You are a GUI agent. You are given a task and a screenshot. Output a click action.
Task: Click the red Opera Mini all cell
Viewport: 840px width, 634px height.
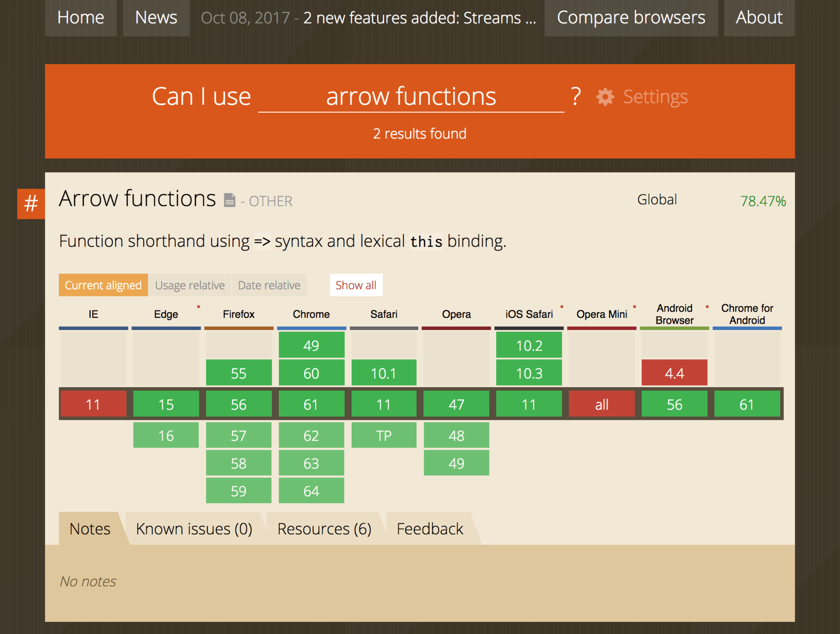tap(602, 404)
